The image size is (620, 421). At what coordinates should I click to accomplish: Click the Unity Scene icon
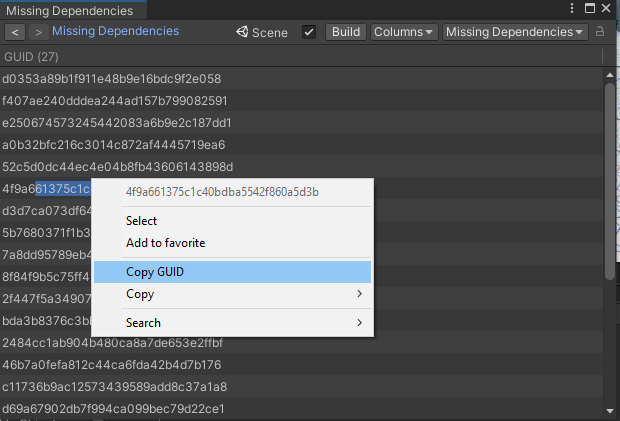coord(242,32)
